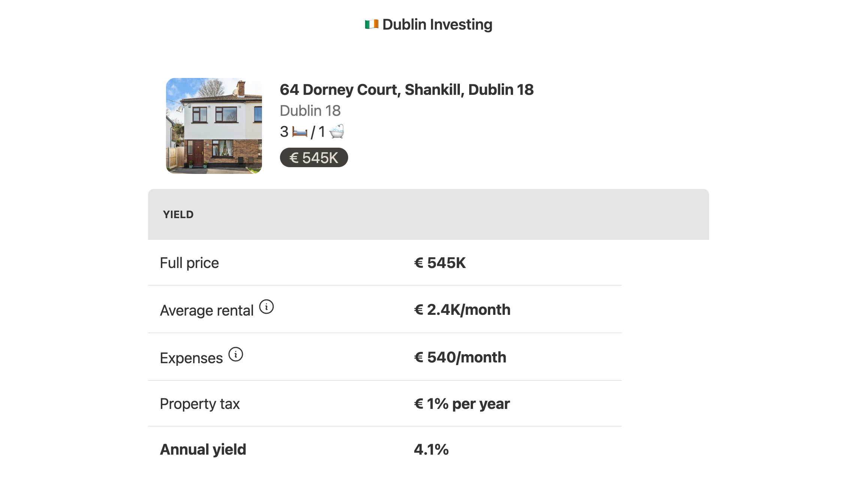Click the bathtub emoji icon
The image size is (868, 500).
(337, 132)
